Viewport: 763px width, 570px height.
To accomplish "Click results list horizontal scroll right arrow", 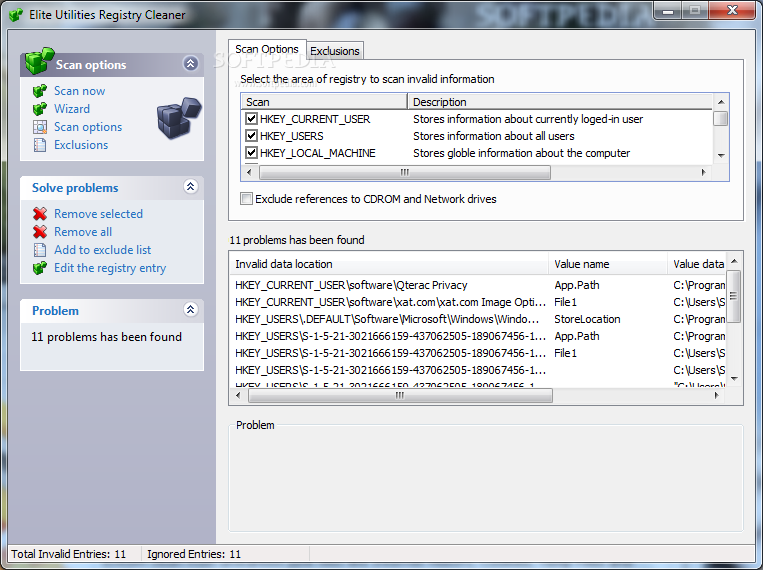I will pos(716,396).
